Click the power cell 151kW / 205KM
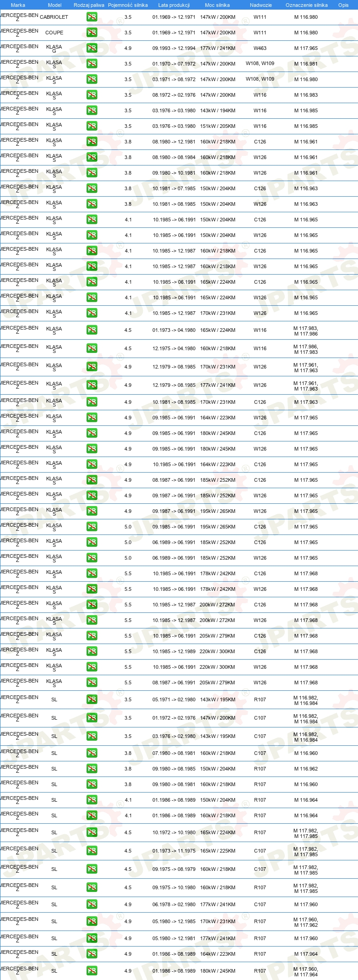 click(217, 126)
